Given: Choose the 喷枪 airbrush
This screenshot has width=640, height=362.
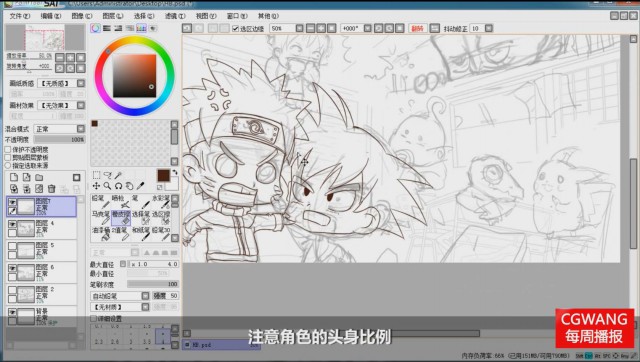Looking at the screenshot, I should (x=120, y=201).
